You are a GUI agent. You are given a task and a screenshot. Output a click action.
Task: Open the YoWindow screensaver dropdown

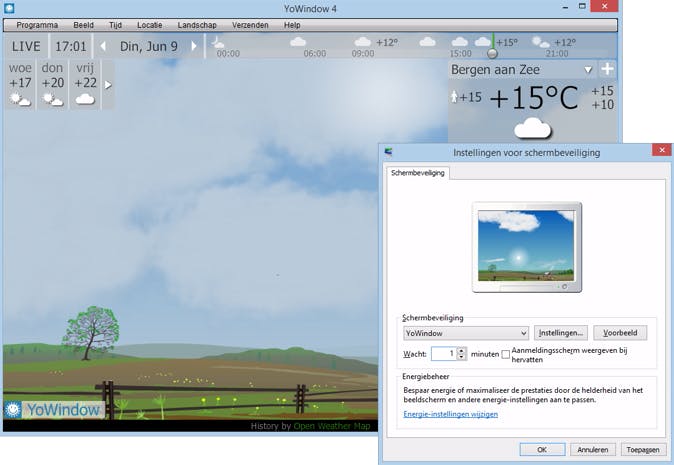(466, 333)
